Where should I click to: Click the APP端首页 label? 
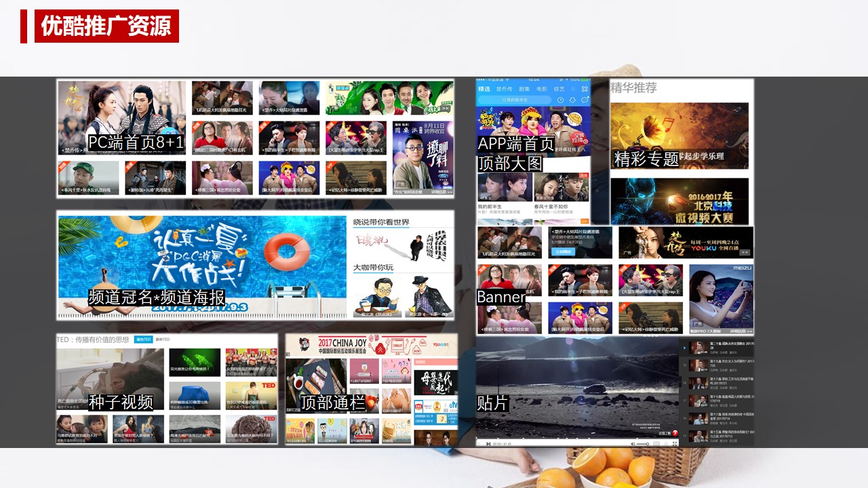point(516,144)
